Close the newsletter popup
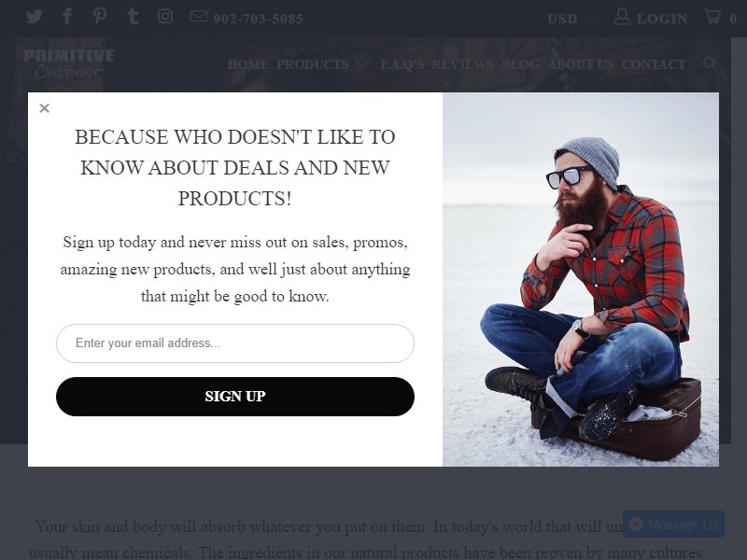The width and height of the screenshot is (747, 560). pyautogui.click(x=44, y=108)
